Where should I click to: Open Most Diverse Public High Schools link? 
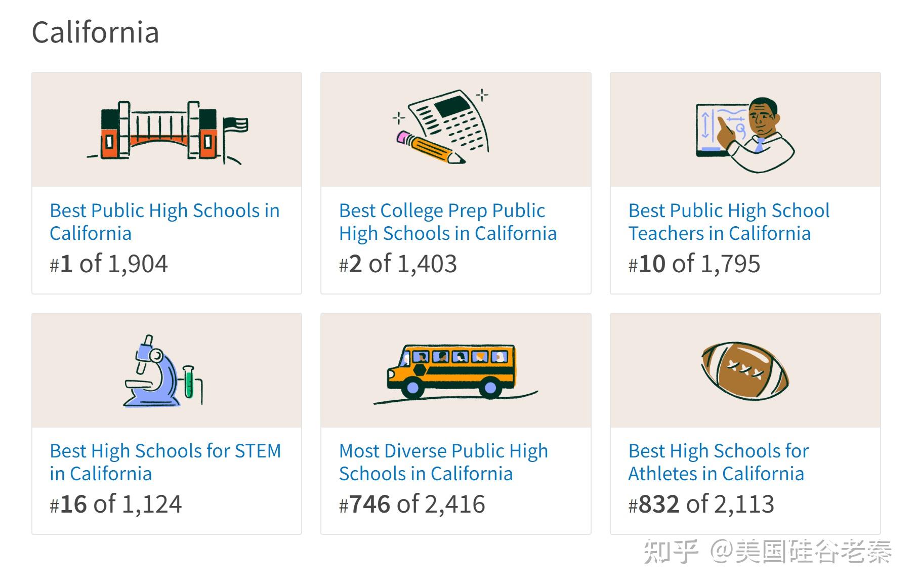point(443,462)
